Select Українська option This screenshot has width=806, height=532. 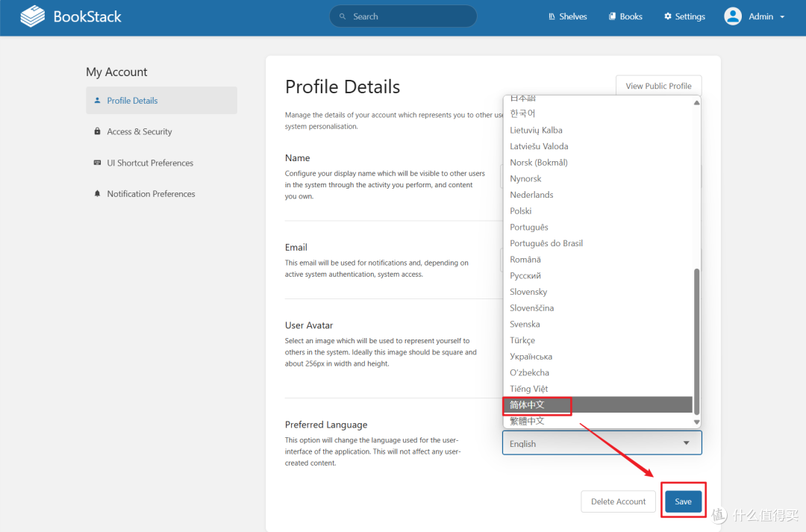tap(598, 357)
